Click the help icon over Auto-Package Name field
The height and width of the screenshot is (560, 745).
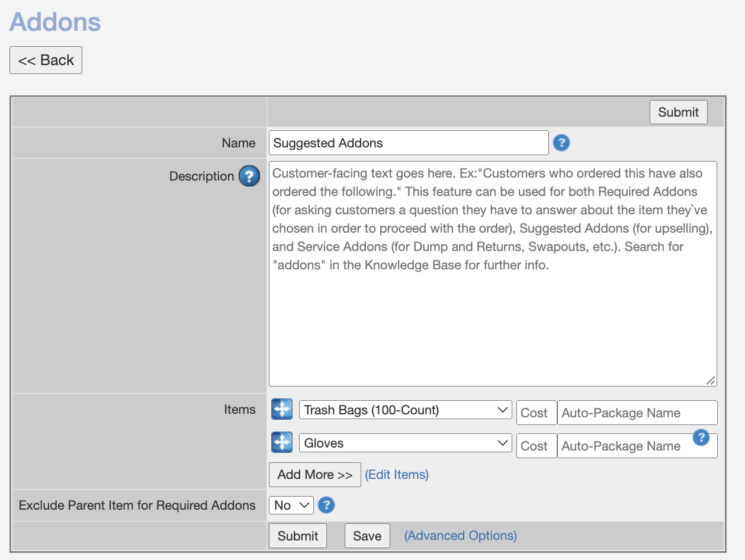coord(701,437)
